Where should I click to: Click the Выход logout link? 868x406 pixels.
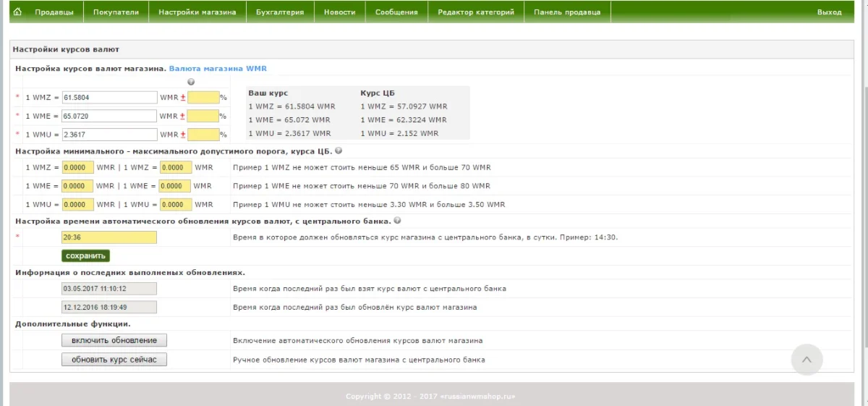(829, 12)
